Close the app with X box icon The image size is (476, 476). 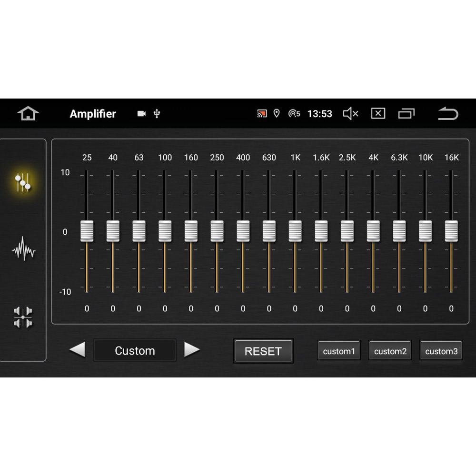[x=378, y=114]
